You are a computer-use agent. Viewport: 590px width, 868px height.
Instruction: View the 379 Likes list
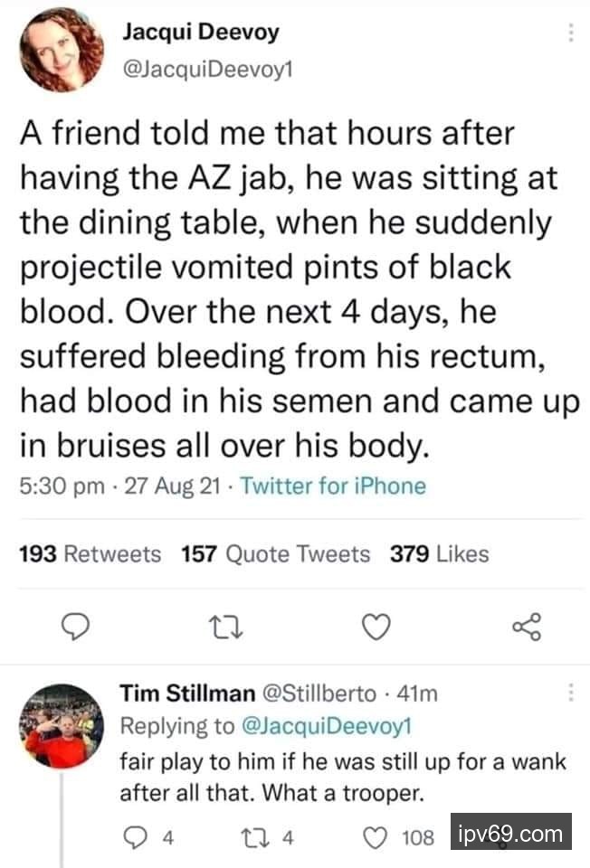pos(439,553)
